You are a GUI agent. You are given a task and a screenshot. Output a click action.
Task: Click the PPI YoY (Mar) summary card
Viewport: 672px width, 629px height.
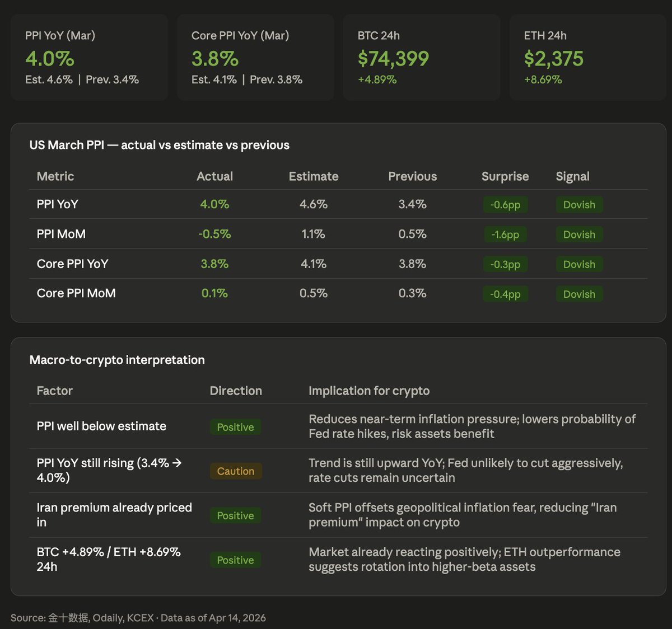pos(89,58)
